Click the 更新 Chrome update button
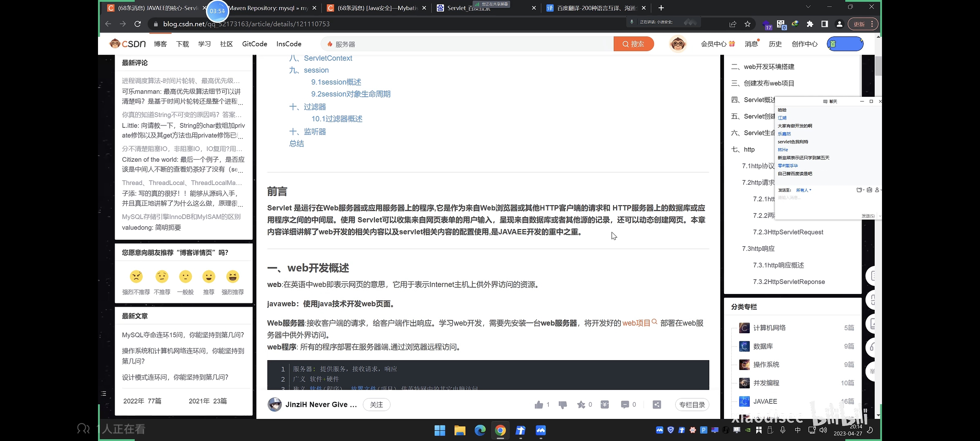Image resolution: width=980 pixels, height=441 pixels. 859,24
